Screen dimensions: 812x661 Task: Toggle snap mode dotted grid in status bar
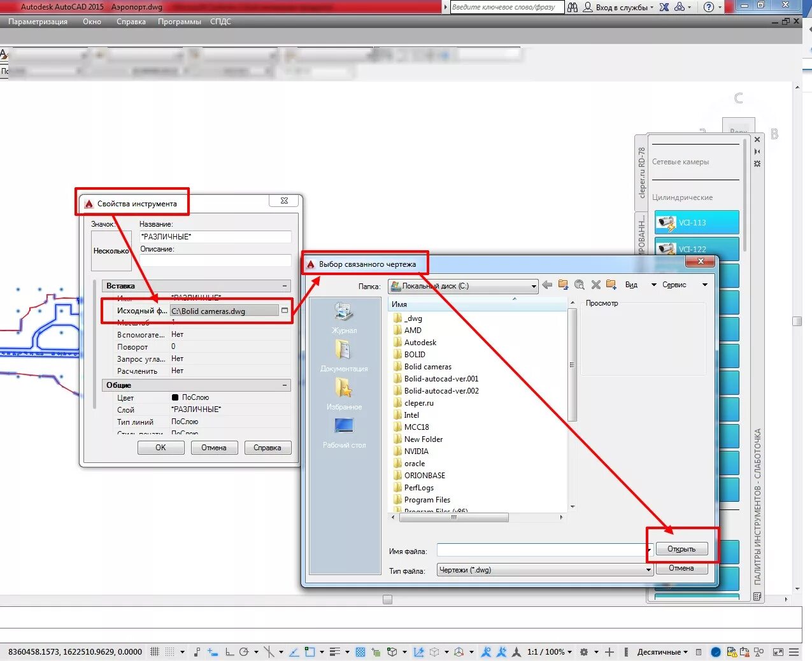pos(169,652)
